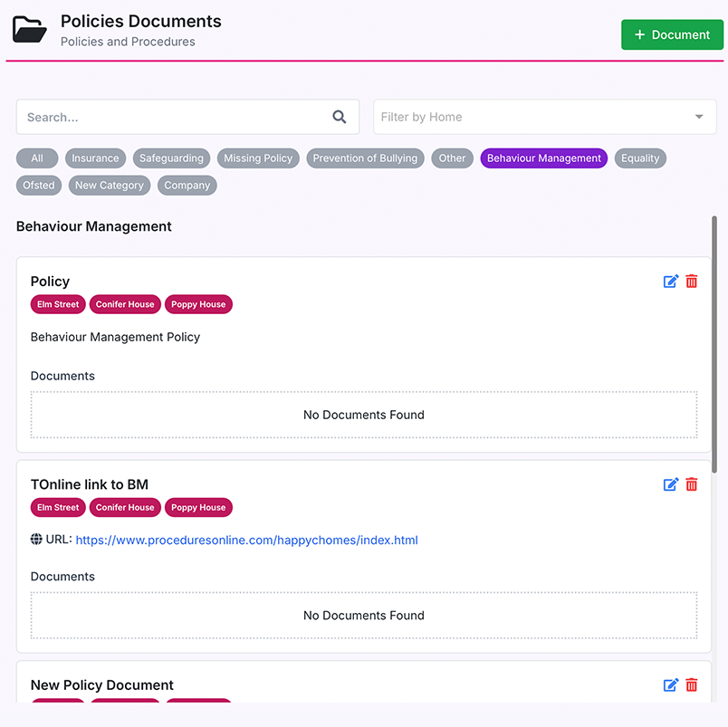Click the edit pencil on the Policy card
Screen dimensions: 728x727
[x=670, y=282]
